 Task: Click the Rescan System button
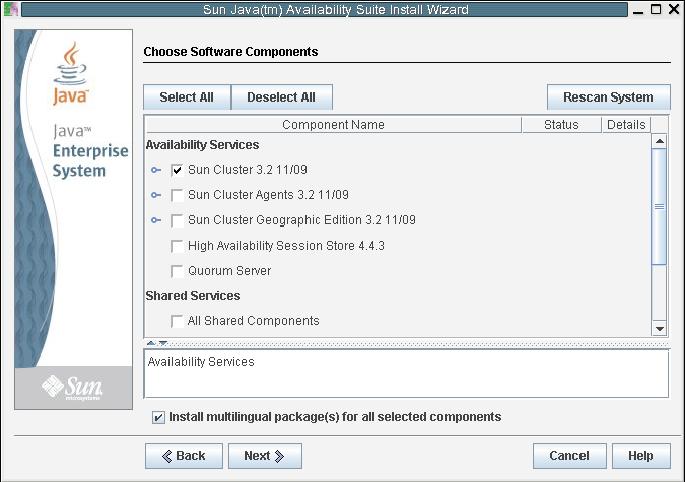(x=609, y=97)
